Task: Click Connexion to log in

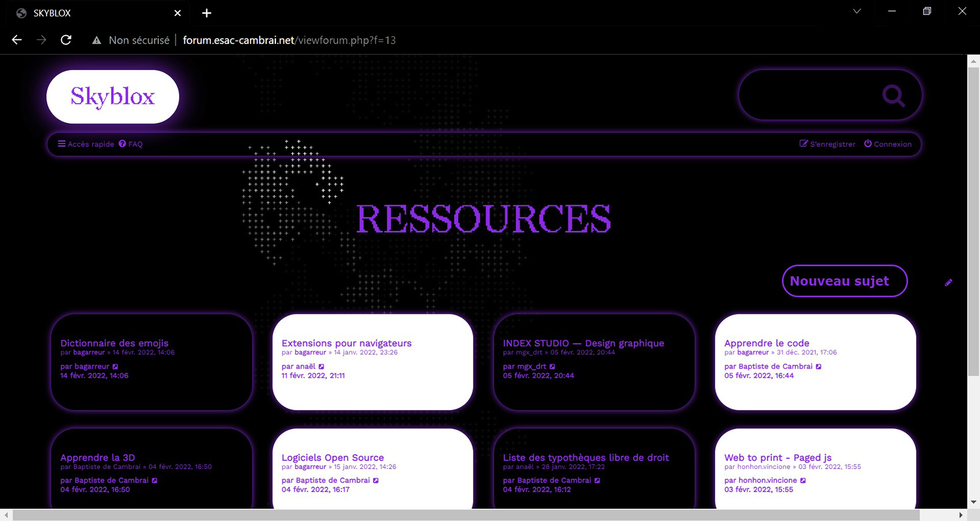Action: click(x=888, y=144)
